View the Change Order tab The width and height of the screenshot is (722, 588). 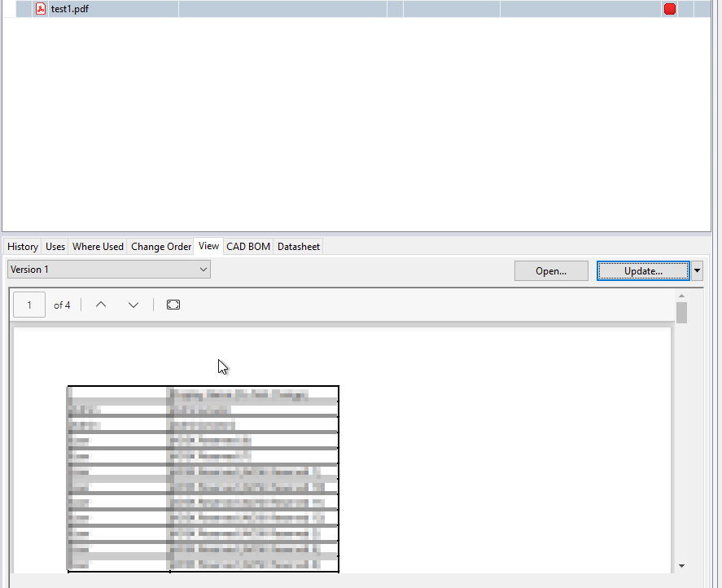160,246
